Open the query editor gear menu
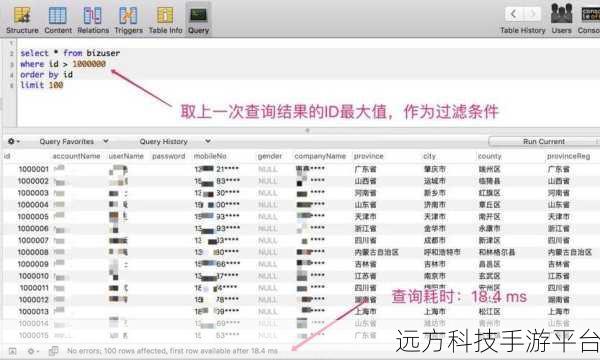The width and height of the screenshot is (600, 360). (x=14, y=142)
